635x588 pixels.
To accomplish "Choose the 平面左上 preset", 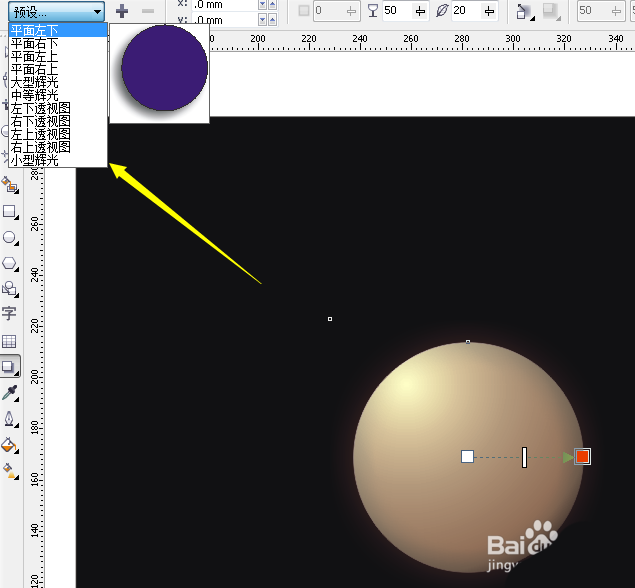I will (58, 56).
